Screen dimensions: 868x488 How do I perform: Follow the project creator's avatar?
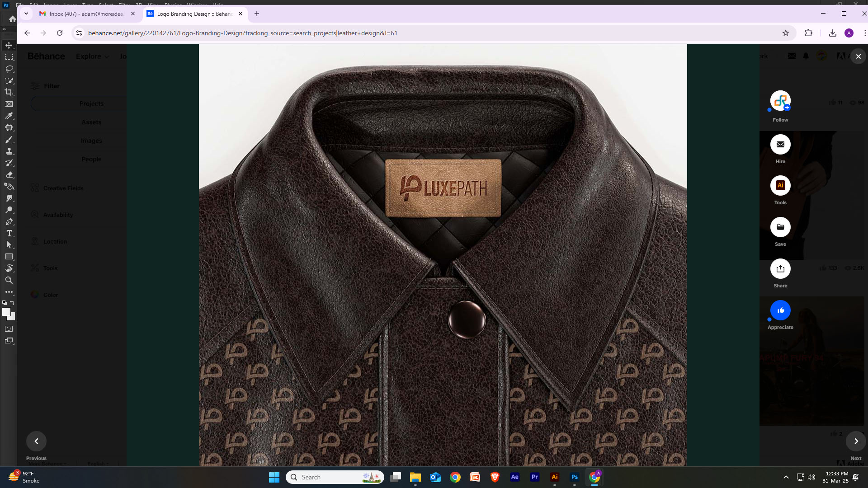tap(780, 101)
